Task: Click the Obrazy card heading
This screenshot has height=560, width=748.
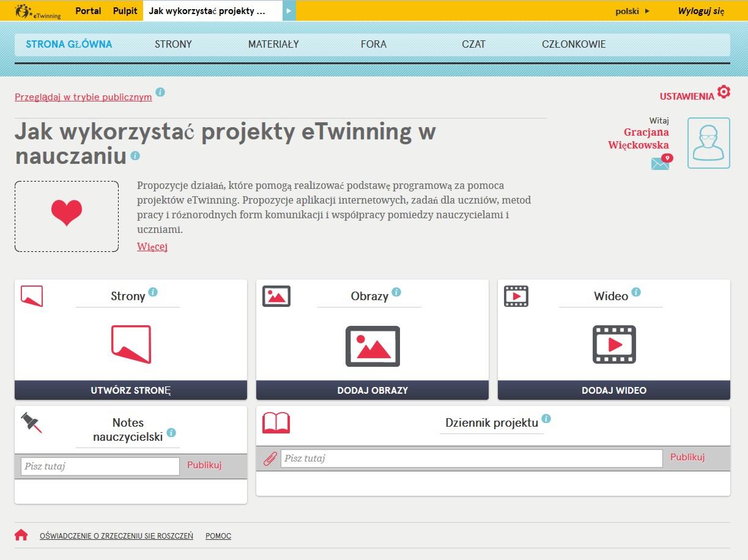Action: tap(369, 296)
